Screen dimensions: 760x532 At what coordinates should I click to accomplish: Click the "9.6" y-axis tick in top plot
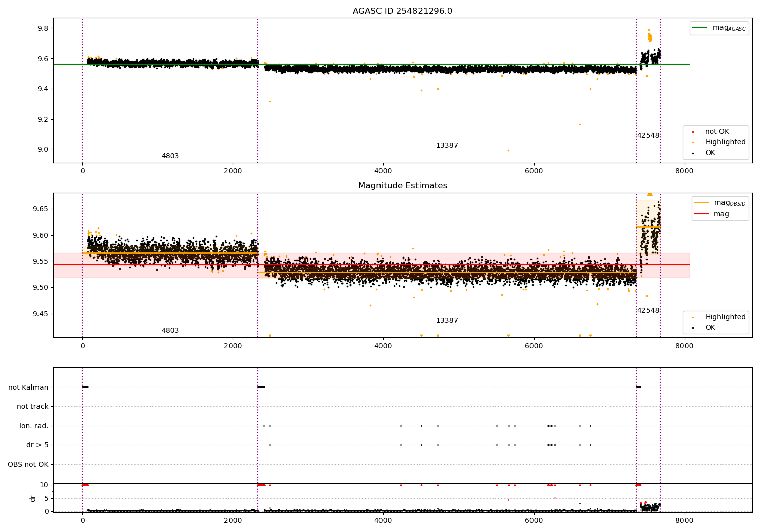click(x=43, y=59)
